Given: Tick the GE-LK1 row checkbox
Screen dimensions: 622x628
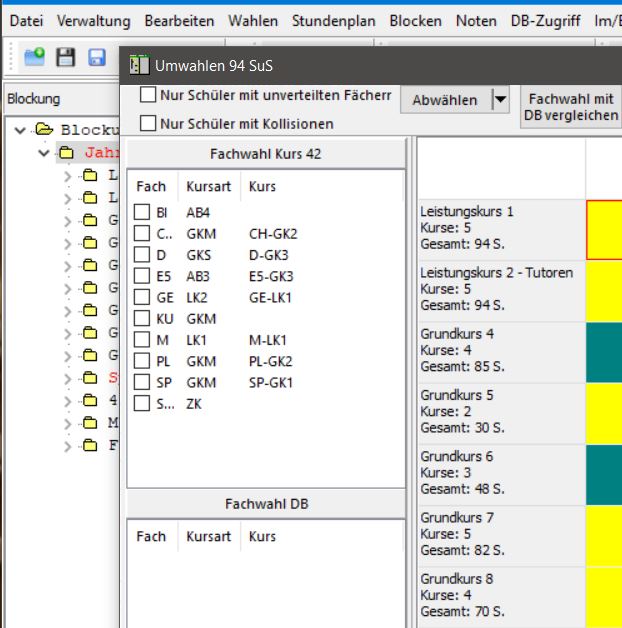Looking at the screenshot, I should 142,297.
